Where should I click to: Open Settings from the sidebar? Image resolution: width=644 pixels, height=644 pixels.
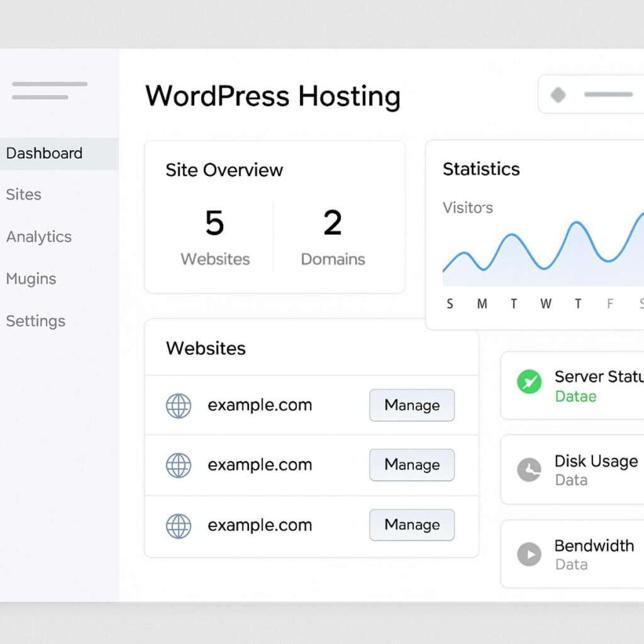click(35, 321)
